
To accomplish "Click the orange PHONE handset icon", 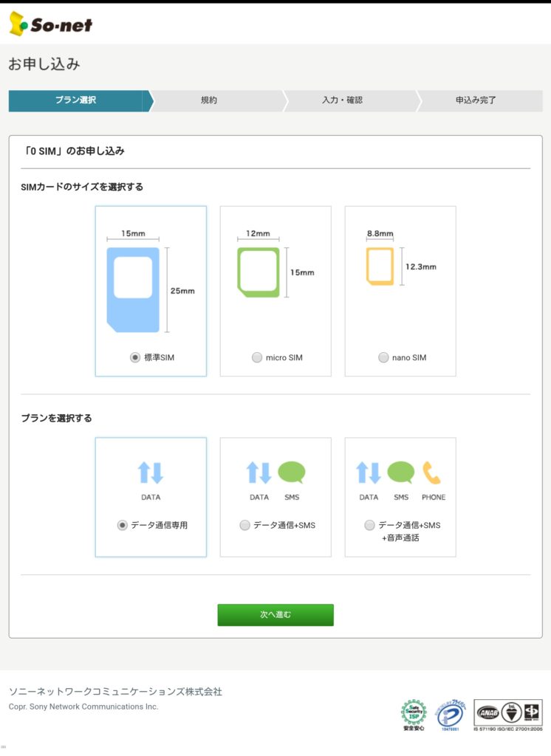I will point(432,472).
